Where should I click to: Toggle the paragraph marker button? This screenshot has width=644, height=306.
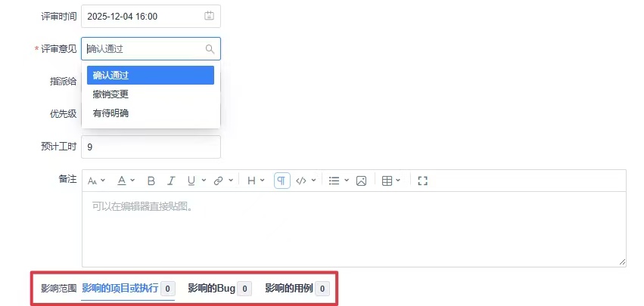282,181
